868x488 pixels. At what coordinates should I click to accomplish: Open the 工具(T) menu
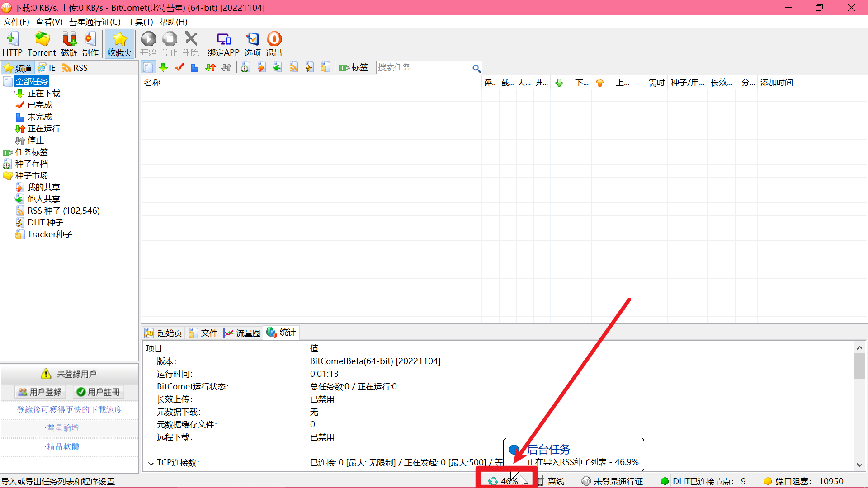click(140, 22)
